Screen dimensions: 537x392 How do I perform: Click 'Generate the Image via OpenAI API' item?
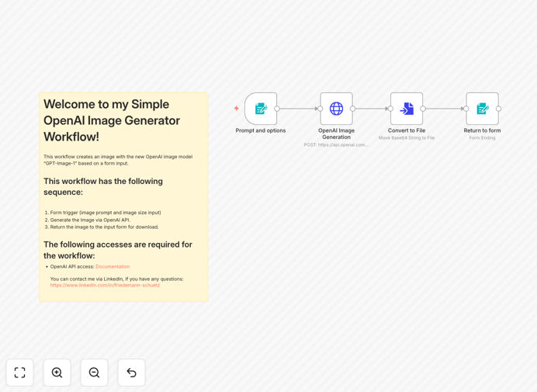point(90,220)
